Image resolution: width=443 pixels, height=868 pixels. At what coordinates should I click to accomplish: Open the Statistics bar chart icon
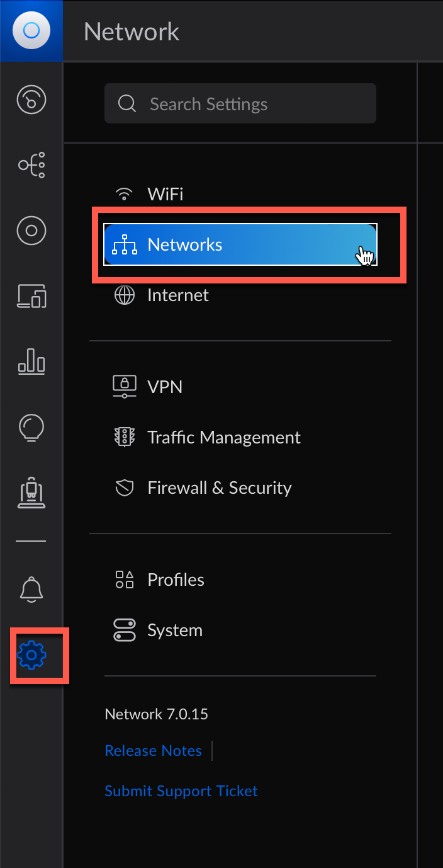(x=31, y=362)
